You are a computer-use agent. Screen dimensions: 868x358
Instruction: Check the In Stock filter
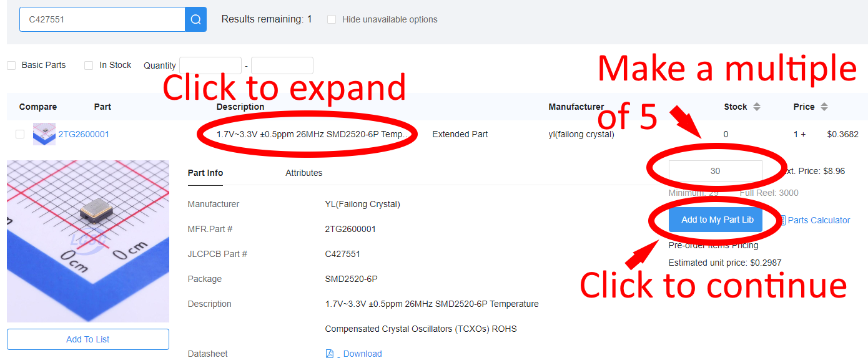[x=89, y=65]
